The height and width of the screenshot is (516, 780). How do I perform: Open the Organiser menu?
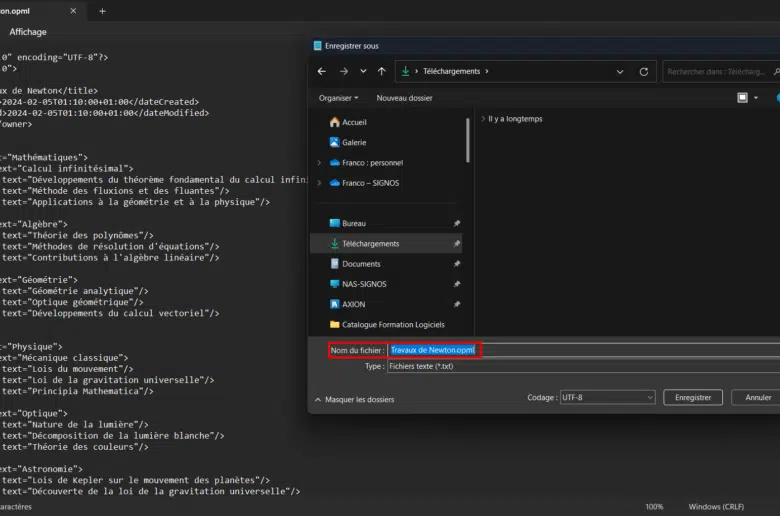click(x=338, y=98)
